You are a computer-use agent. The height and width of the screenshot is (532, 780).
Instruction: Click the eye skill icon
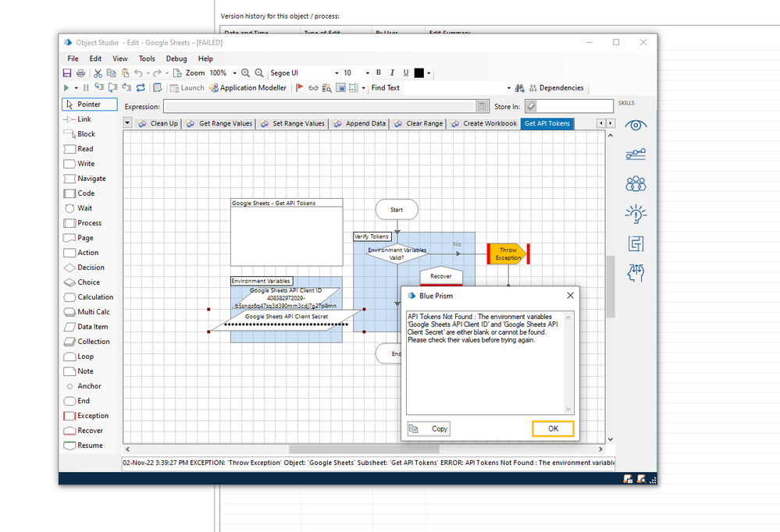pyautogui.click(x=636, y=125)
